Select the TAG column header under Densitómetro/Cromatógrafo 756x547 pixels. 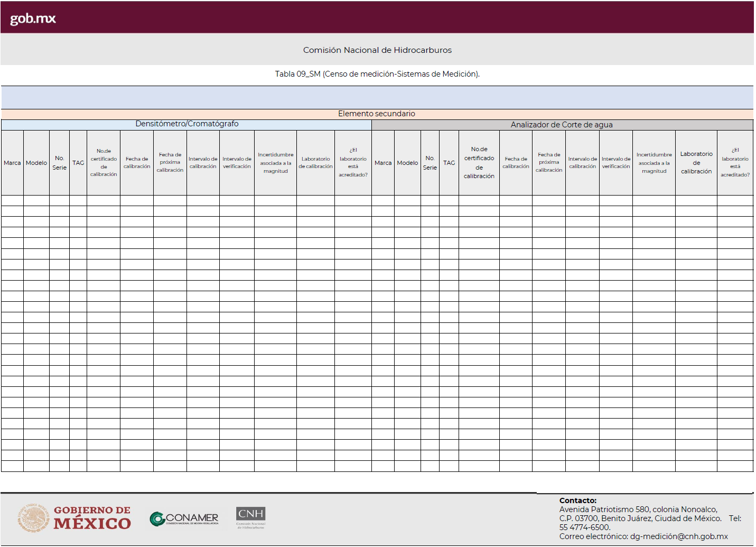click(x=78, y=163)
